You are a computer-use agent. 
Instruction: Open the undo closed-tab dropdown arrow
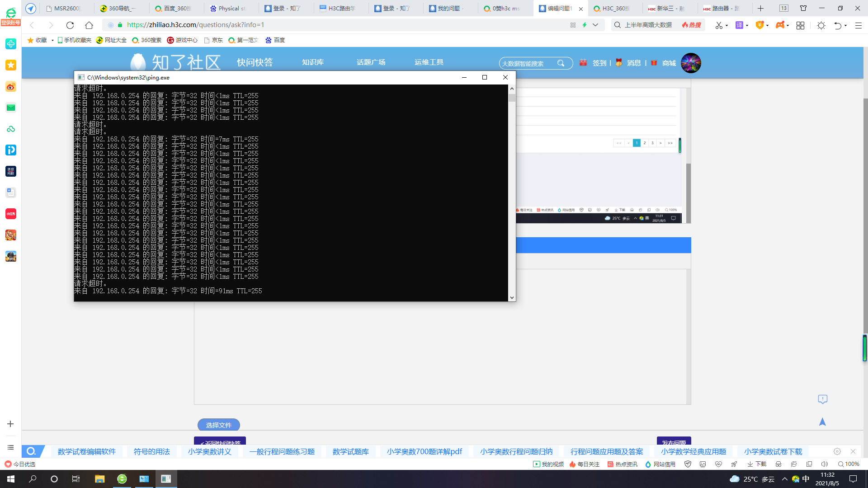845,25
